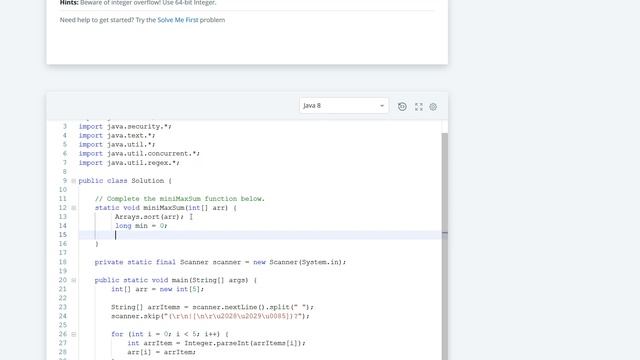Click 'import java.security.*;' on line 3
Image resolution: width=640 pixels, height=360 pixels.
coord(125,127)
